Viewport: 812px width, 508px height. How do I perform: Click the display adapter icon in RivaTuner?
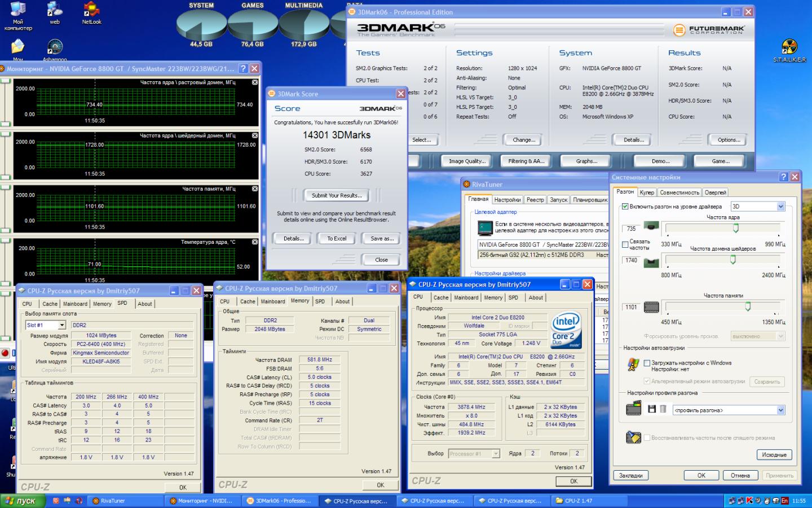[485, 228]
